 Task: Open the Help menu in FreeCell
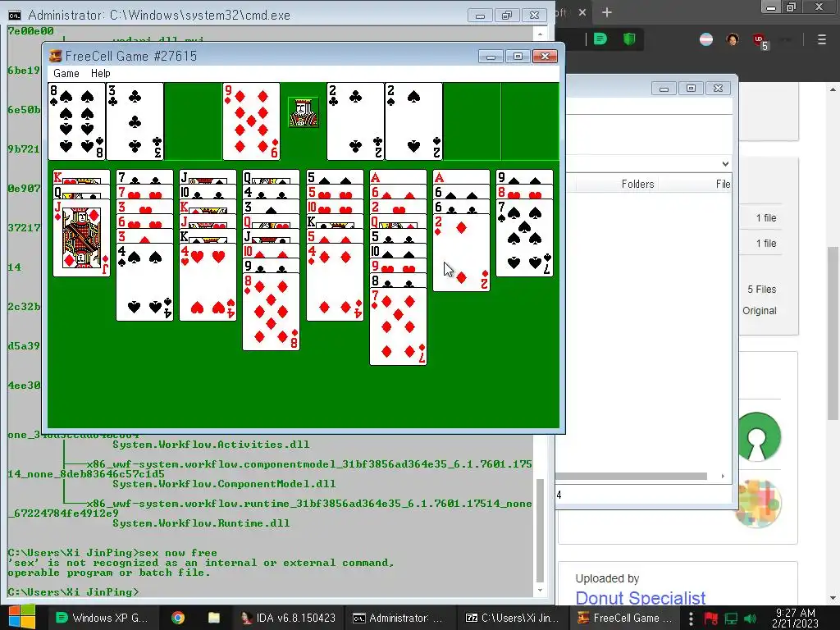[x=100, y=73]
